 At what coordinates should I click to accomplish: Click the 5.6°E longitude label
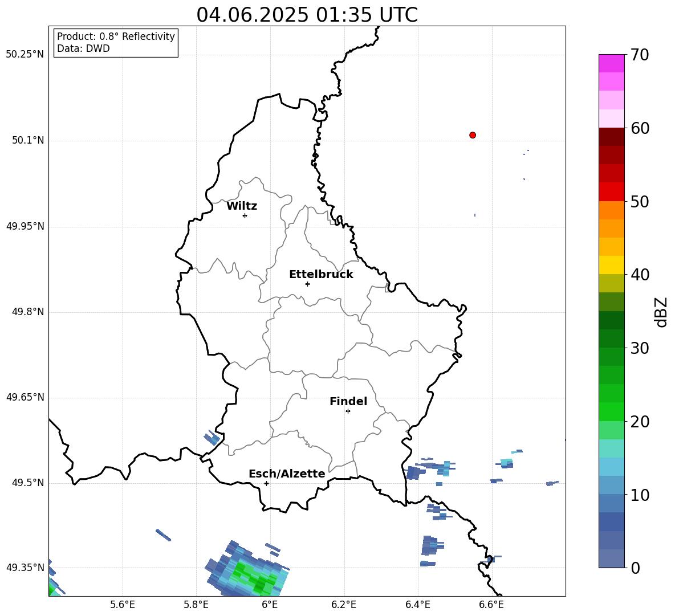[x=123, y=605]
